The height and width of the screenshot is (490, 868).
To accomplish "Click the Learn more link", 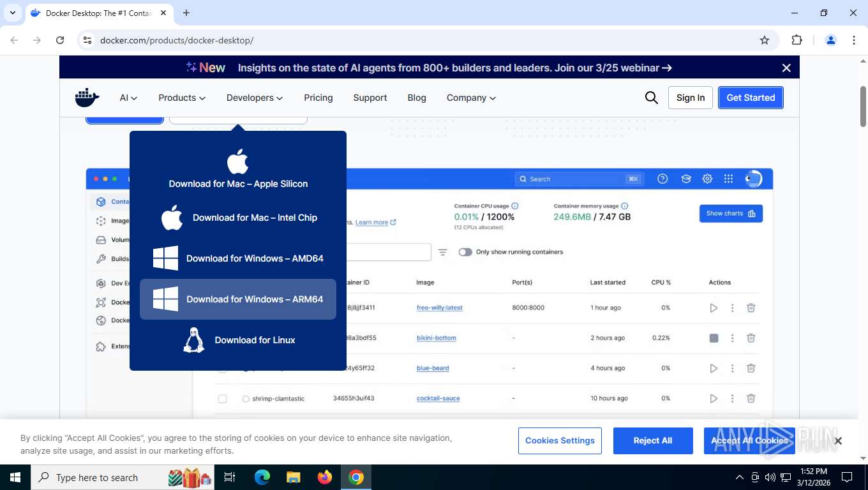I will tap(375, 222).
